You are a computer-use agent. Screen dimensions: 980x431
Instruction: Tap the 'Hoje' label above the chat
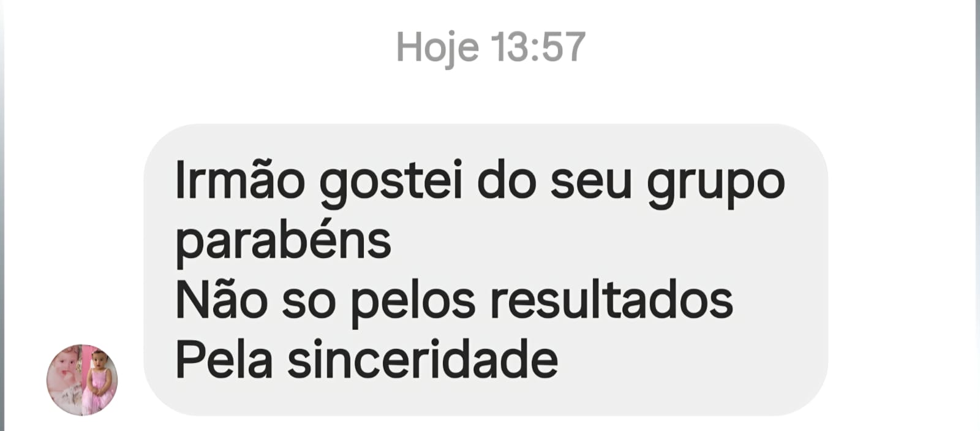[x=437, y=48]
